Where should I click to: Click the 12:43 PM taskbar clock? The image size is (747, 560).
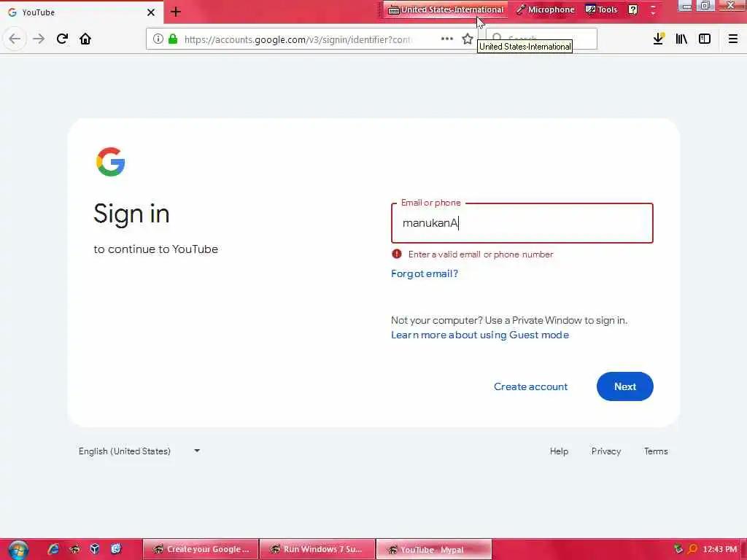(719, 549)
